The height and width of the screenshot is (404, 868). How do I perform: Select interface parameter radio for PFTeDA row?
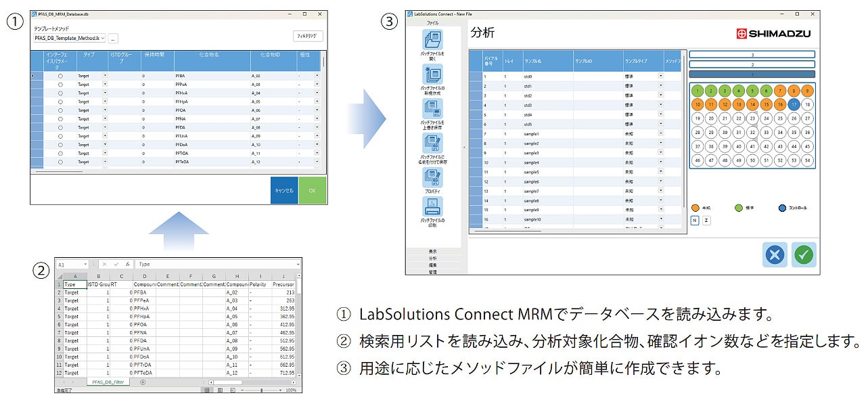(x=60, y=162)
